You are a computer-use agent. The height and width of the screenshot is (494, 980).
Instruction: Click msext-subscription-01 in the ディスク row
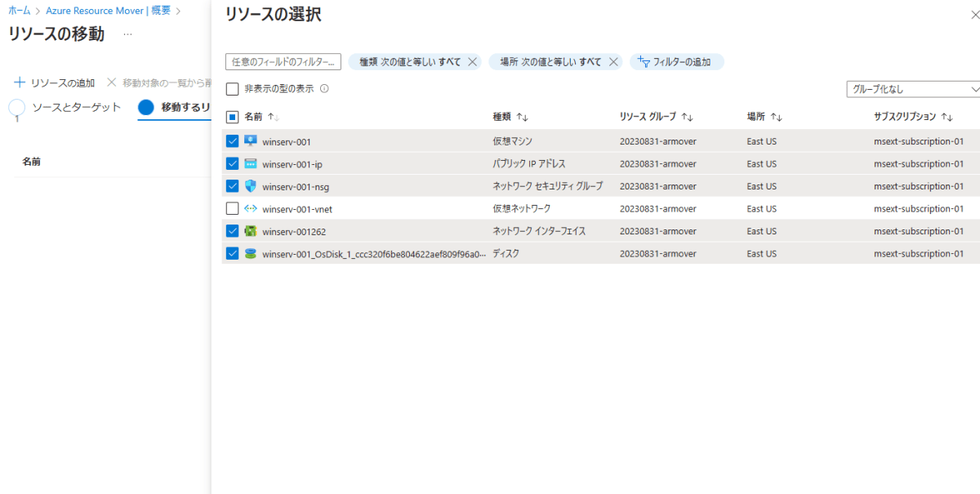919,254
